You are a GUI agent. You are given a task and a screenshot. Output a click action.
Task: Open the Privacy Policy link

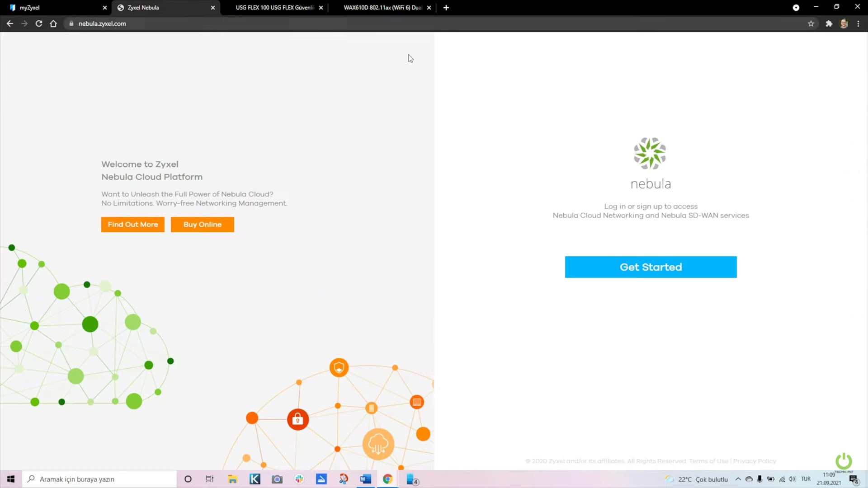pyautogui.click(x=755, y=461)
